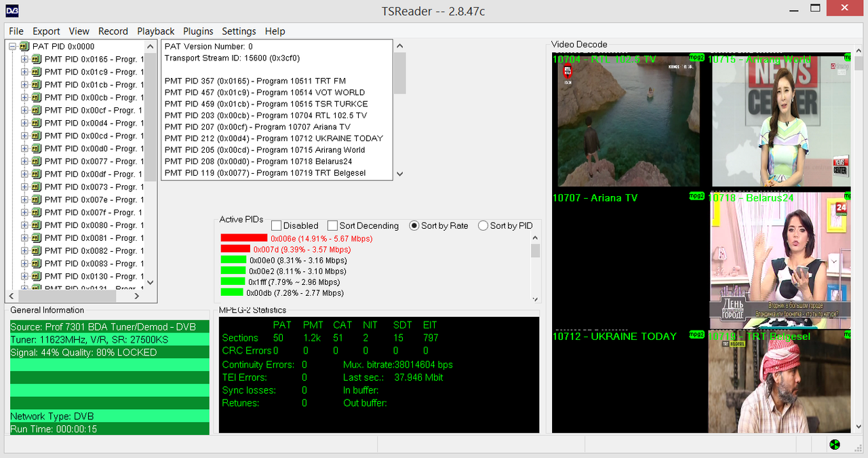Open the Record menu
Image resolution: width=868 pixels, height=458 pixels.
coord(113,31)
